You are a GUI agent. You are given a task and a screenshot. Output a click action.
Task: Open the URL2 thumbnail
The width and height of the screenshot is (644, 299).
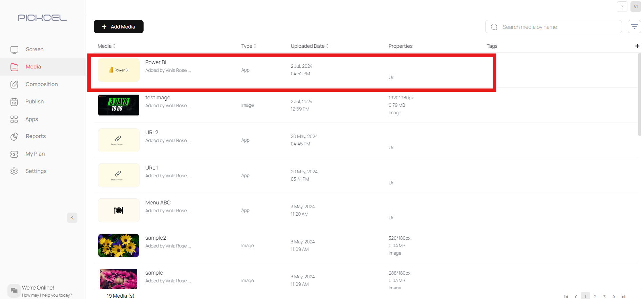pos(119,140)
